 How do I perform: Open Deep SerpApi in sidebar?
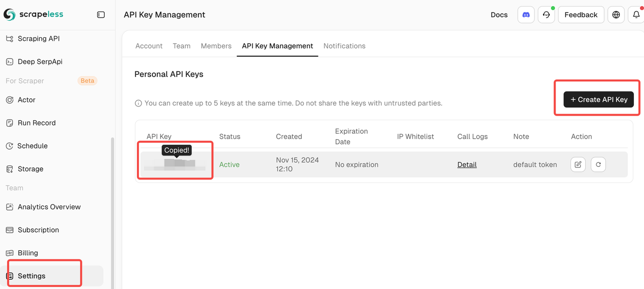[40, 61]
